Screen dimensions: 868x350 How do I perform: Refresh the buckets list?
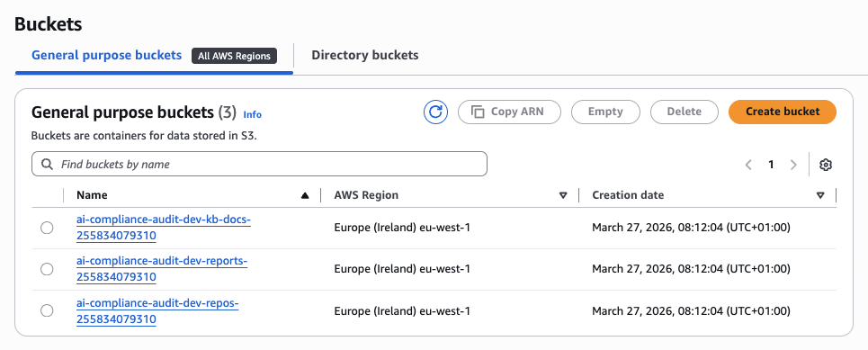coord(435,112)
